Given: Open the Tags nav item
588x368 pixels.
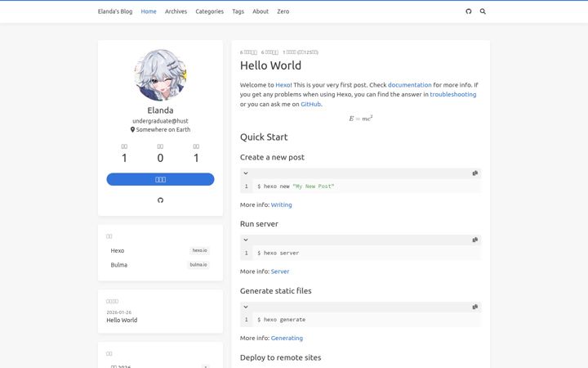Looking at the screenshot, I should point(238,11).
